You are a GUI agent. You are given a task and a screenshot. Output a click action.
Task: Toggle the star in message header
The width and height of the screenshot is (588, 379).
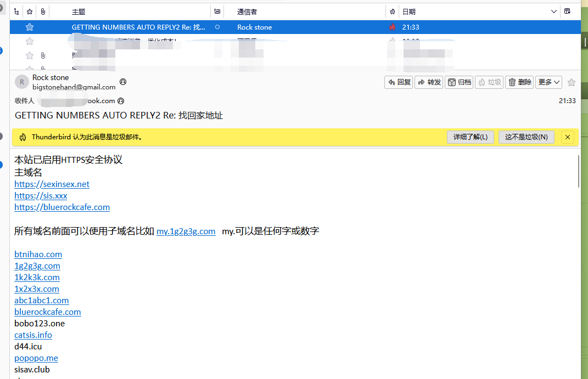pos(572,82)
